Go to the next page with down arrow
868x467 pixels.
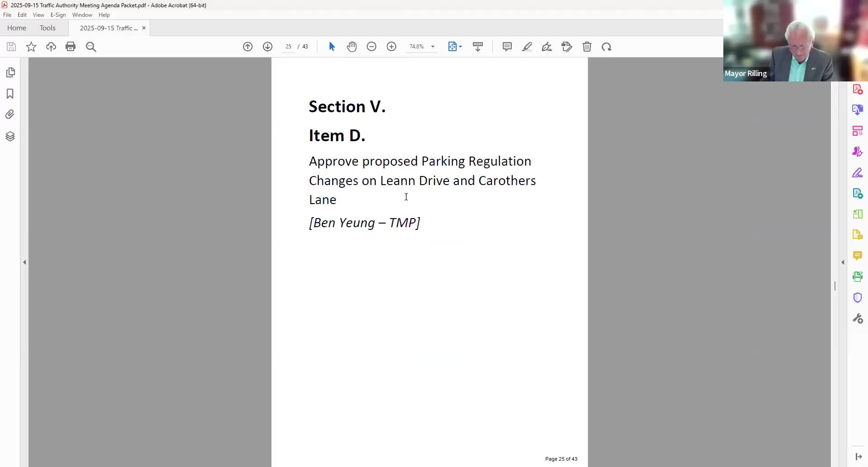(267, 47)
